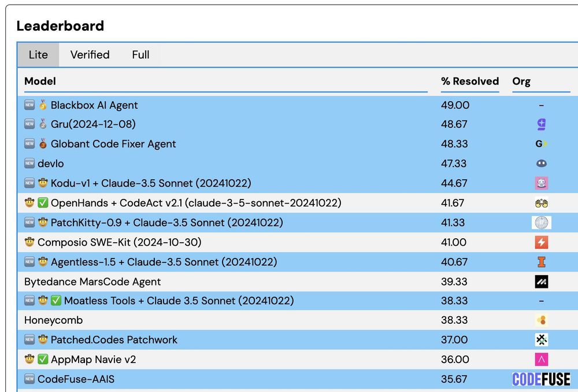This screenshot has width=578, height=392.
Task: Click the cowboy emoji icon by Kodu-v1
Action: pos(43,183)
